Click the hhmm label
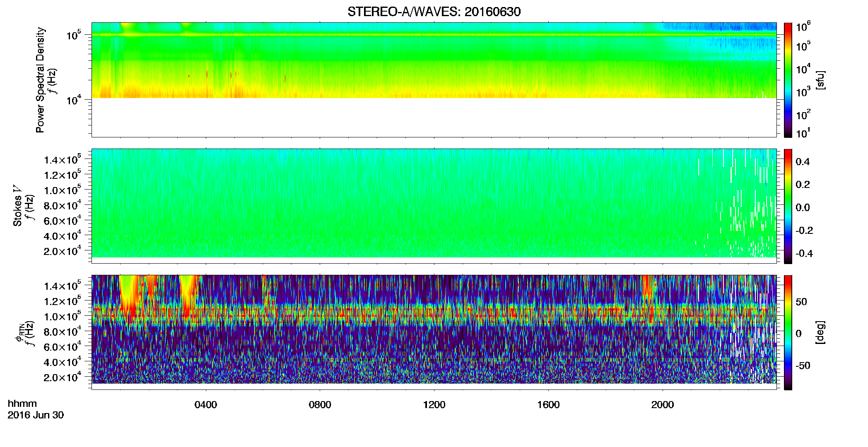The height and width of the screenshot is (447, 868). coord(22,404)
